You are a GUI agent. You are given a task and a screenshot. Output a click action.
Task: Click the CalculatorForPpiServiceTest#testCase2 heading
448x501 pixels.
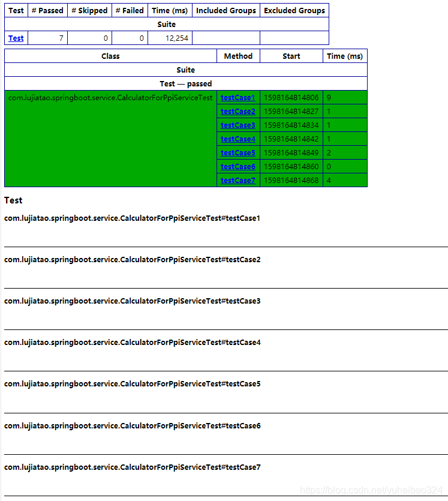(132, 259)
